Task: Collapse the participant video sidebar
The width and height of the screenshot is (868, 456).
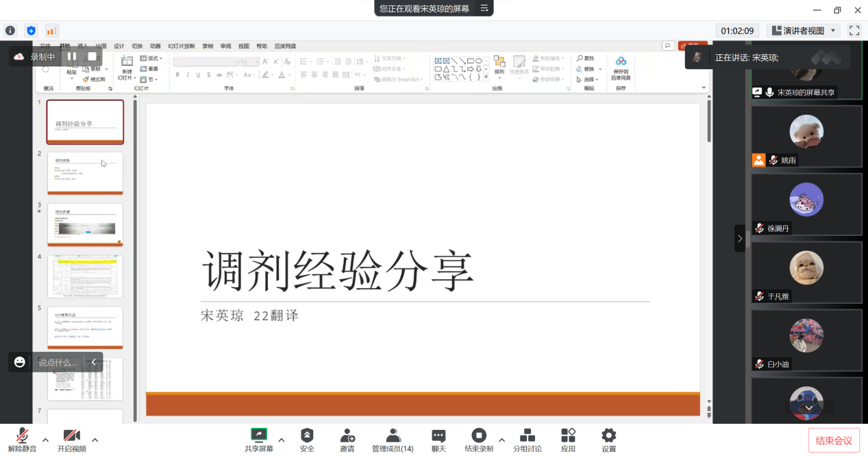Action: (739, 239)
